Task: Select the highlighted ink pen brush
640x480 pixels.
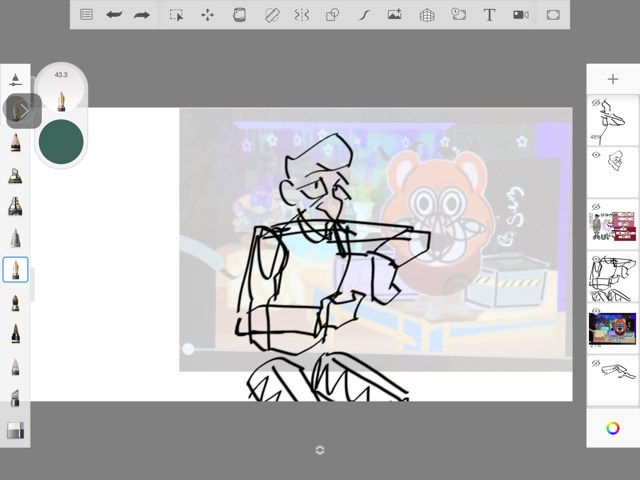Action: click(x=15, y=270)
